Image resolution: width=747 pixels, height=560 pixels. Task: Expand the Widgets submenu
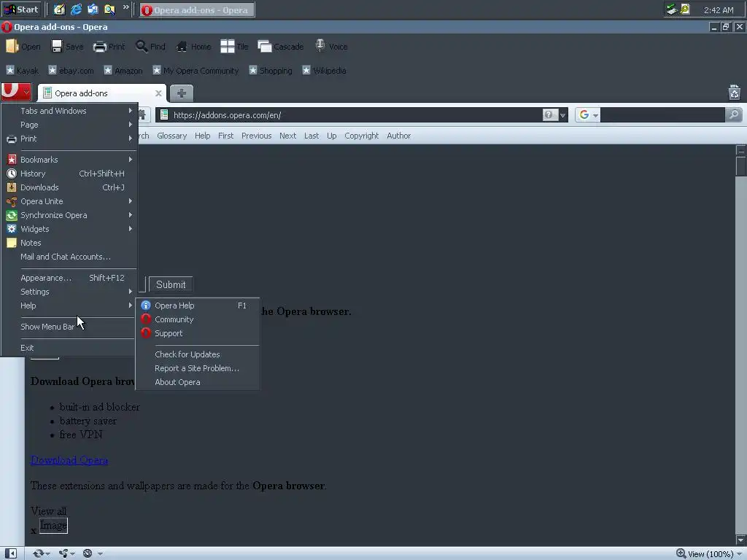pos(69,228)
